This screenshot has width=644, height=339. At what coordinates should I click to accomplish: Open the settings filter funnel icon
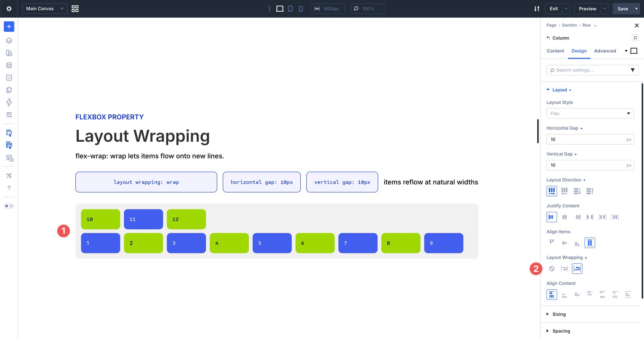point(632,70)
